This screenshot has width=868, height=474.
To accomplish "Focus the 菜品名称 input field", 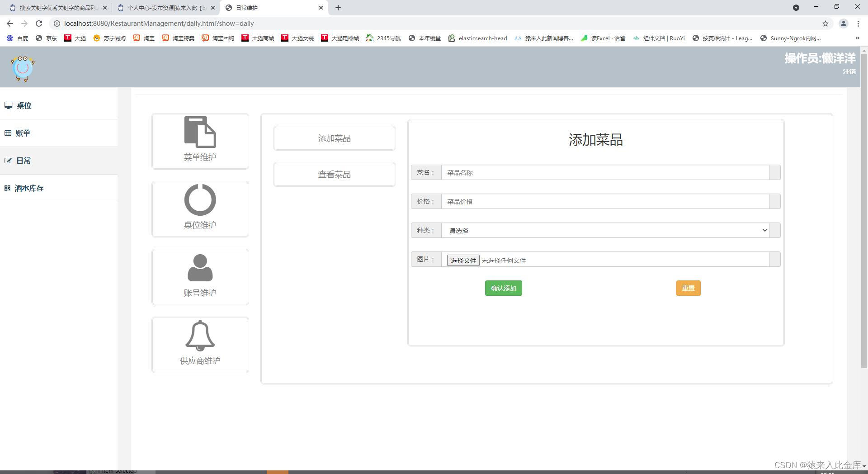I will coord(605,172).
